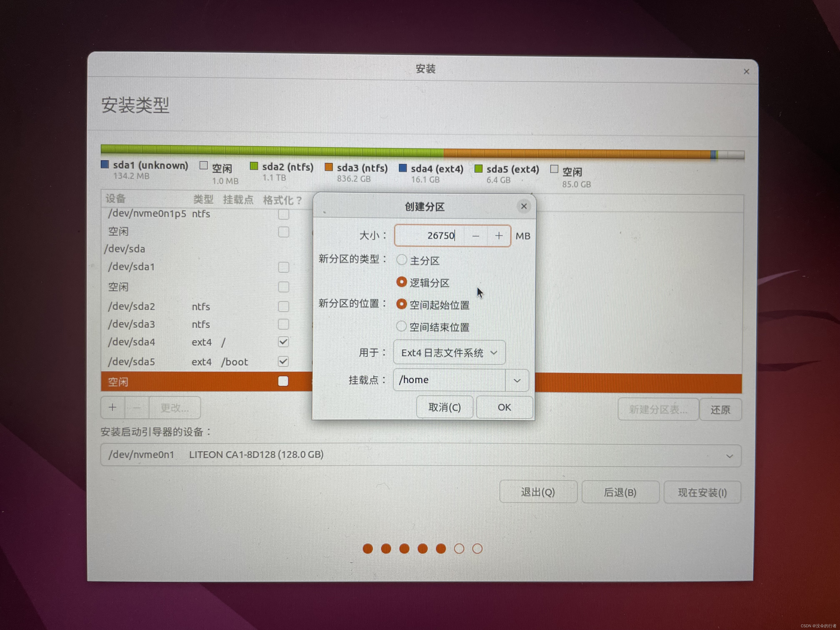
Task: Click the 取消(C) cancel button
Action: 444,407
